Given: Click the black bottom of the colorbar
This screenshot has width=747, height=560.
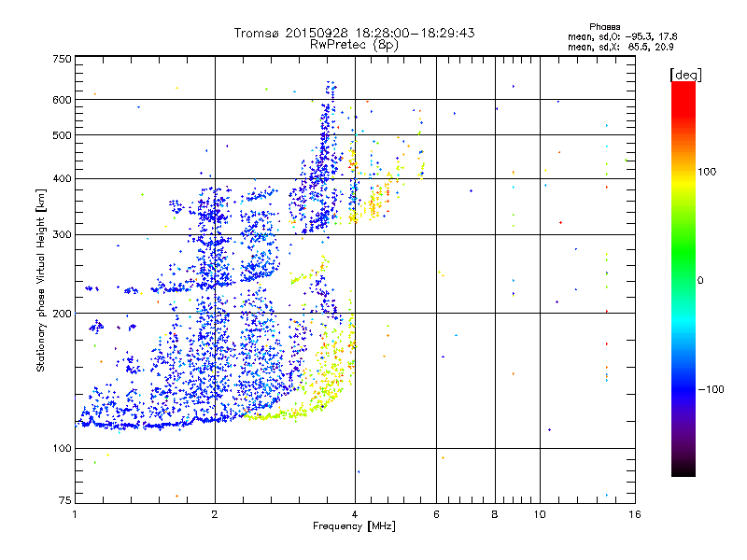Looking at the screenshot, I should click(x=684, y=469).
